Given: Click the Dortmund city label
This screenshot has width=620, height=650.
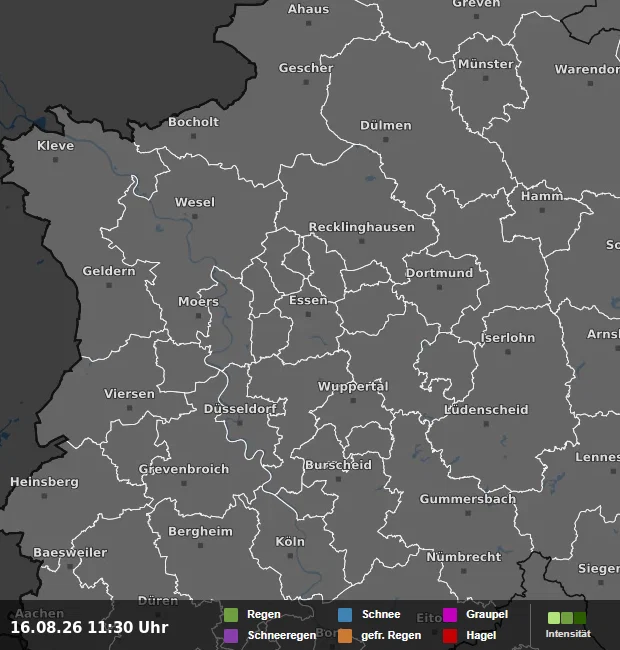Looking at the screenshot, I should click(439, 273).
